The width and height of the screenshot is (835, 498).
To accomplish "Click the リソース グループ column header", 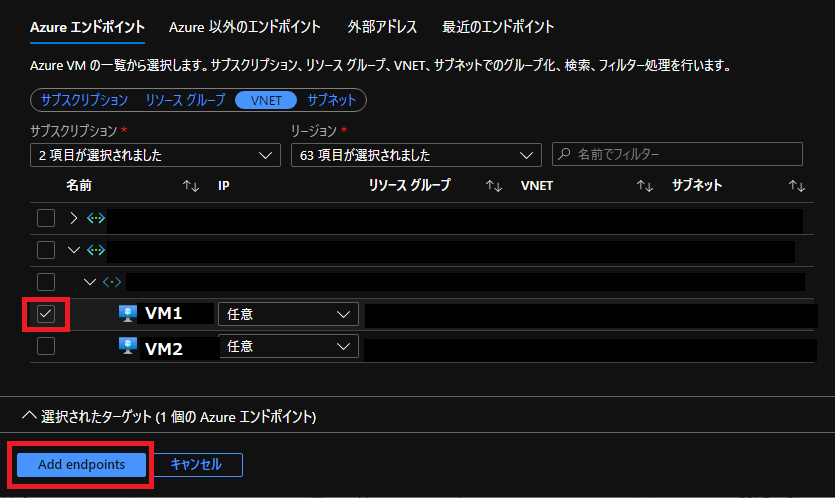I will point(410,185).
